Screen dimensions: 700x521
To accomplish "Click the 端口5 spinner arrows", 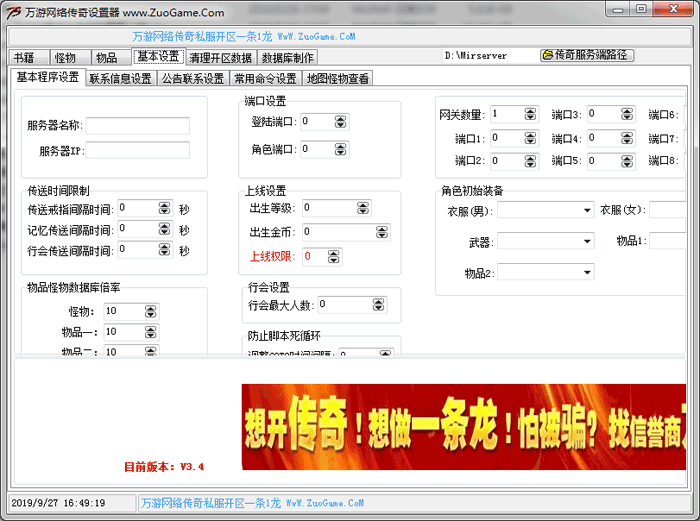I will click(627, 161).
